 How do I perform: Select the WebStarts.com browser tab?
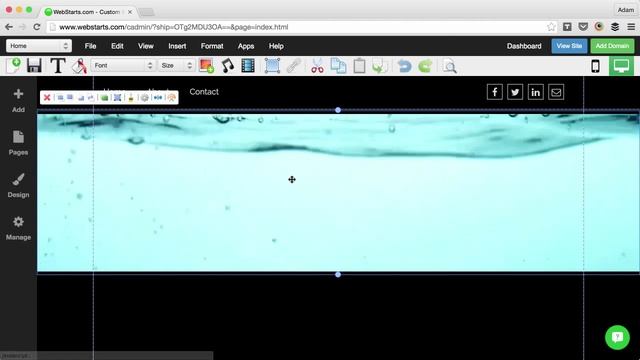[88, 12]
